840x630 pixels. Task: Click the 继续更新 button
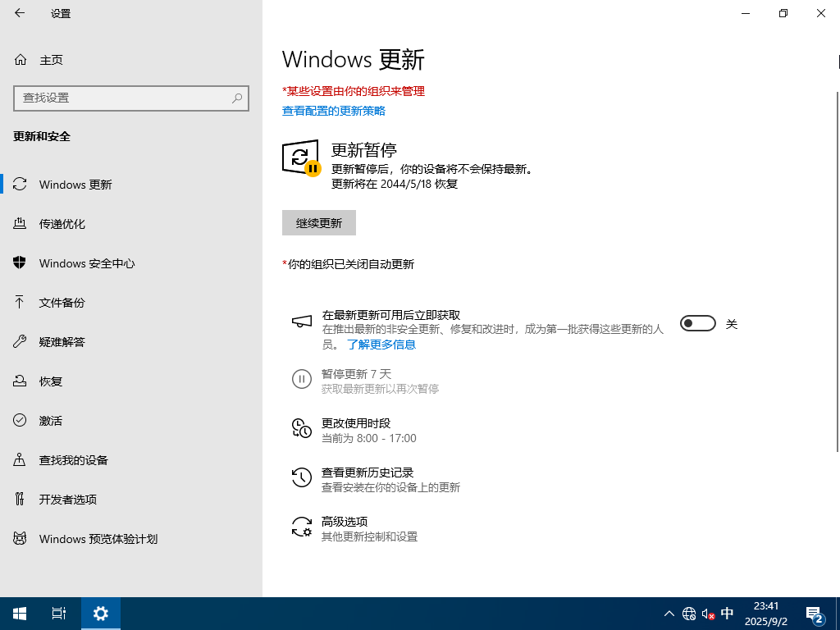coord(318,223)
